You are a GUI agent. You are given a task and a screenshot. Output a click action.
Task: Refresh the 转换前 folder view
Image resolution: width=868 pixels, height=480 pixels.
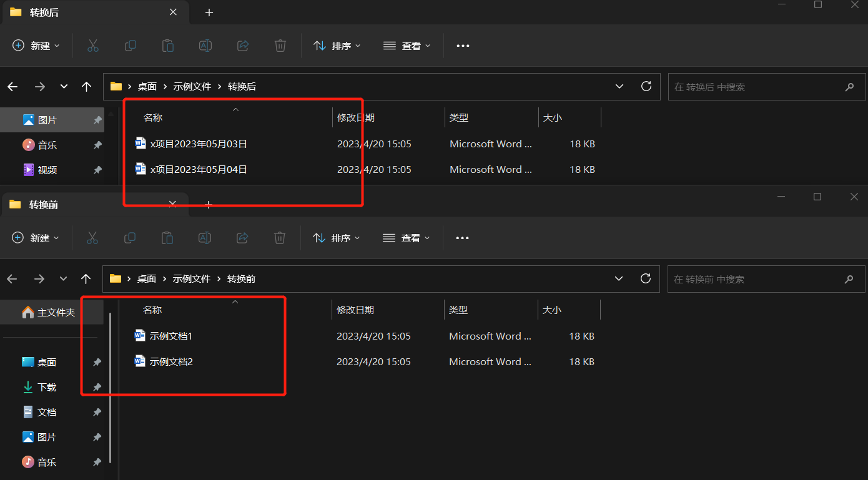(646, 278)
